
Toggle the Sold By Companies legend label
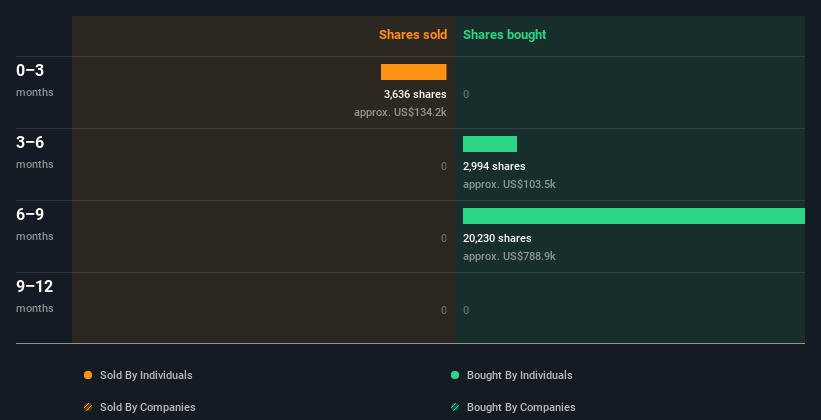pyautogui.click(x=148, y=407)
